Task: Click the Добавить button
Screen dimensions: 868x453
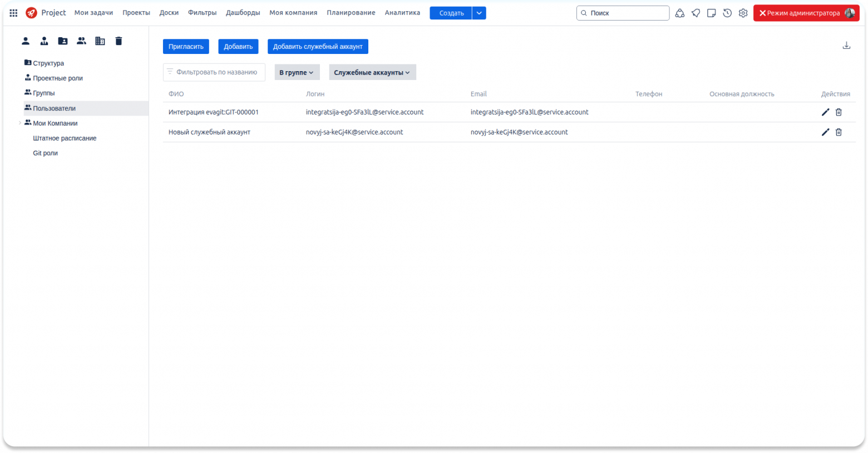Action: [x=238, y=47]
